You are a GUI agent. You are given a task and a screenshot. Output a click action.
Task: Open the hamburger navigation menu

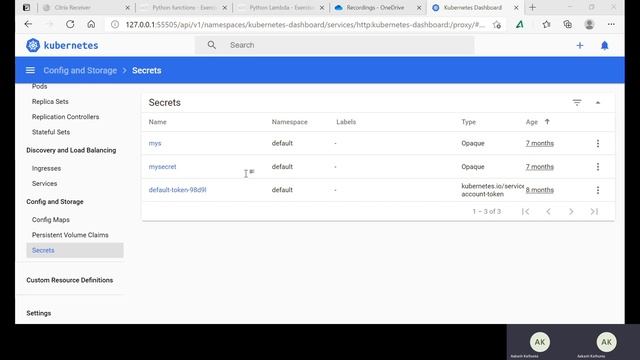pyautogui.click(x=30, y=70)
